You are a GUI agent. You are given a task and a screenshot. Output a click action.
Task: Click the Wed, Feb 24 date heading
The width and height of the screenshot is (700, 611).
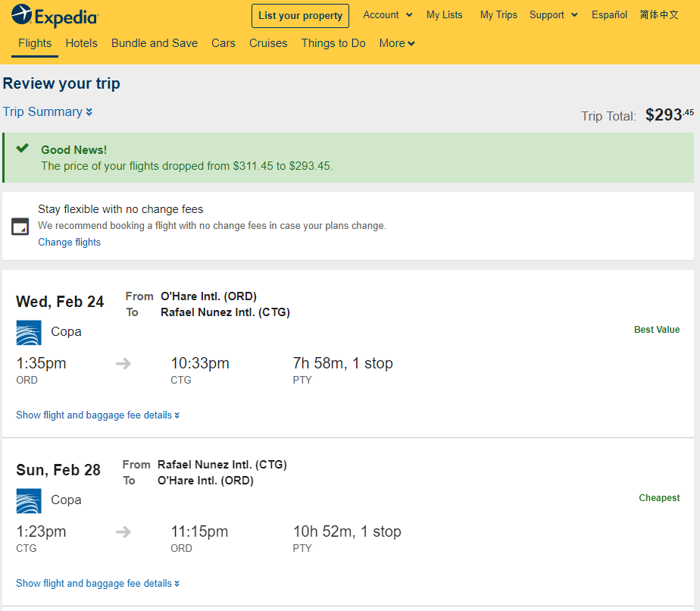[x=60, y=302]
